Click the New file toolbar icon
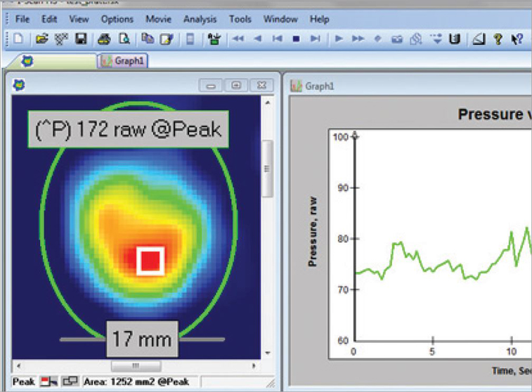The width and height of the screenshot is (532, 392). [x=18, y=39]
